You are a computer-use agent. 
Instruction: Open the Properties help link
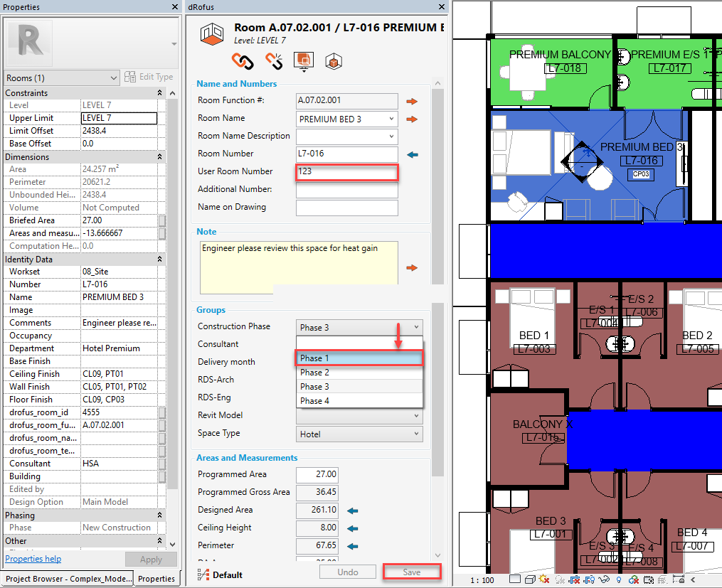coord(33,559)
